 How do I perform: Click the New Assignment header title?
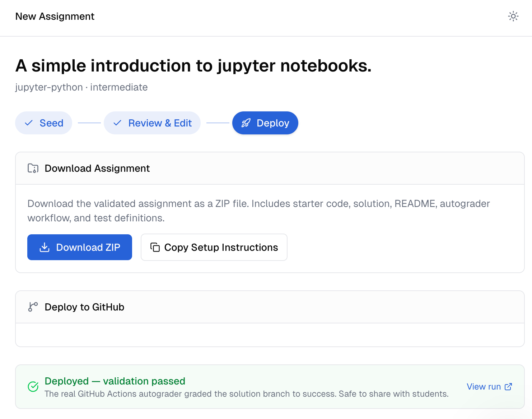[55, 17]
